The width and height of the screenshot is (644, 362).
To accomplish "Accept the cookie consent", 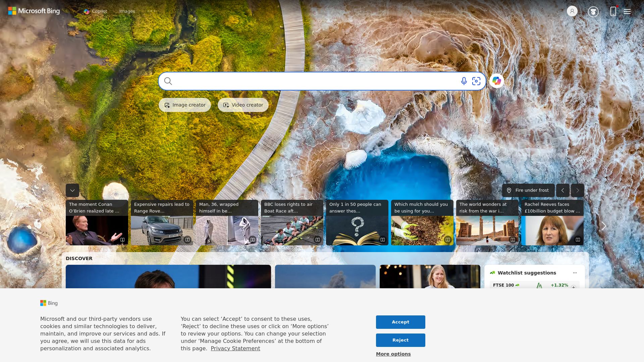I will click(400, 322).
